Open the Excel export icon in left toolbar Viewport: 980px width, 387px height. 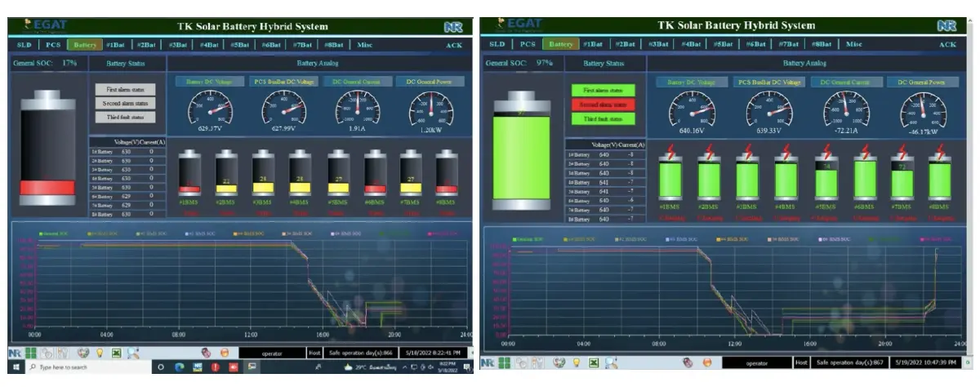[x=117, y=354]
